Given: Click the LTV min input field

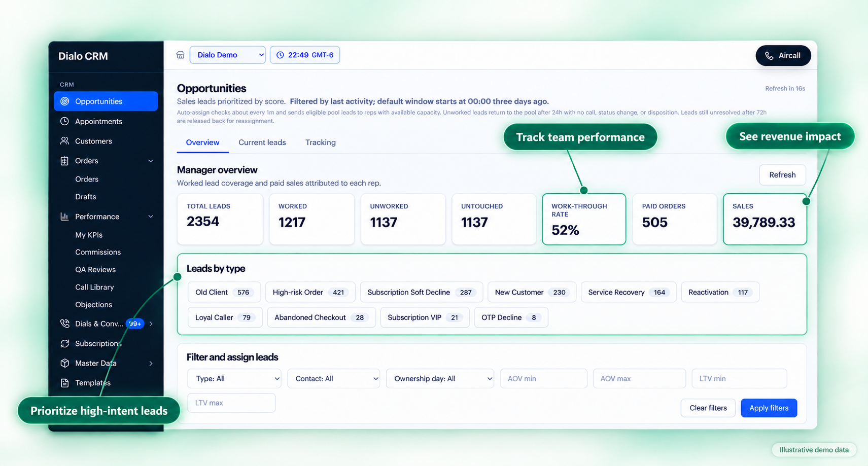Looking at the screenshot, I should pyautogui.click(x=739, y=379).
